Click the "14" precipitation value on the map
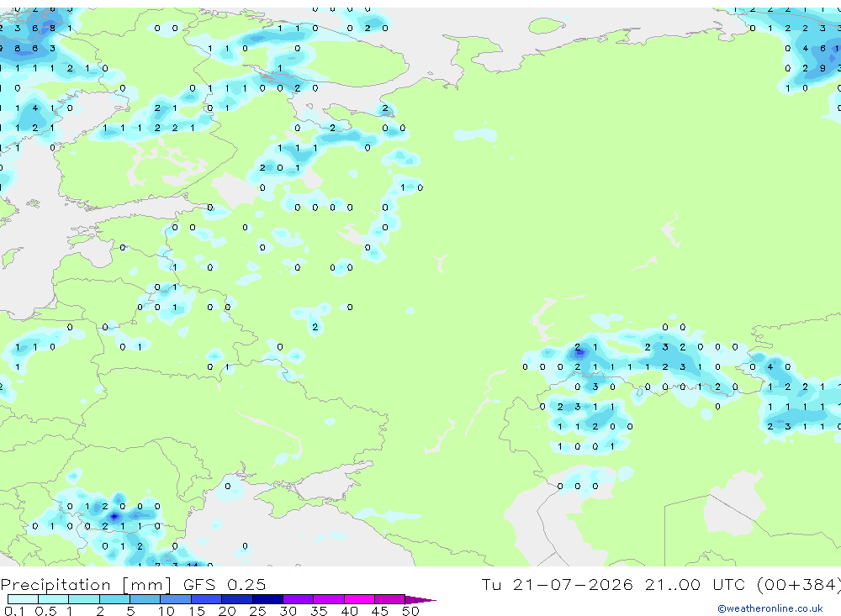 pyautogui.click(x=193, y=565)
